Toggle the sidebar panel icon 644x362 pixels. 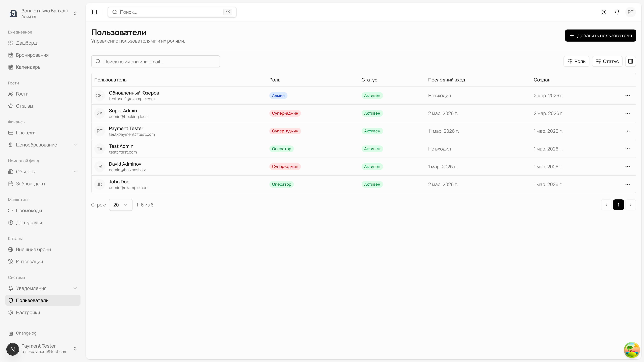point(94,12)
